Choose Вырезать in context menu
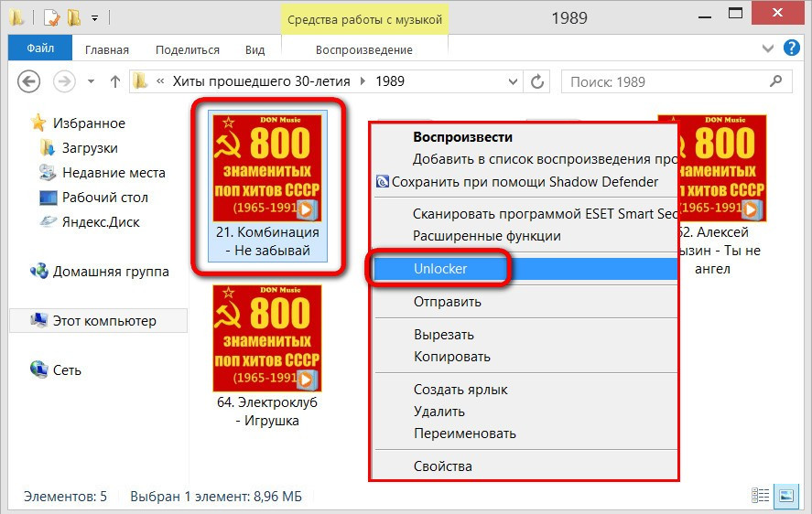This screenshot has height=514, width=812. 444,335
